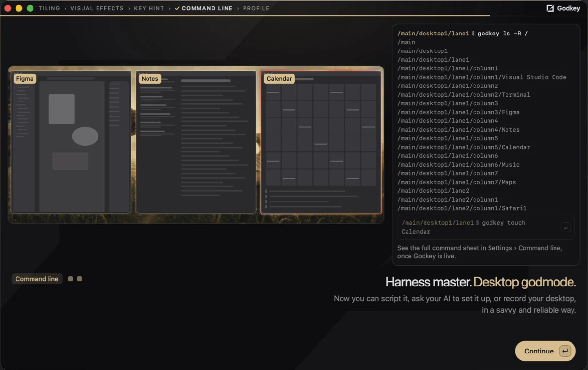Click the Calendar label tag

[279, 78]
